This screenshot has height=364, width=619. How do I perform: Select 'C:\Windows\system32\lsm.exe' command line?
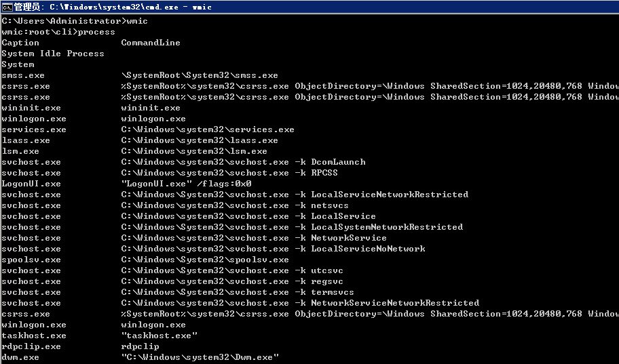coord(194,151)
